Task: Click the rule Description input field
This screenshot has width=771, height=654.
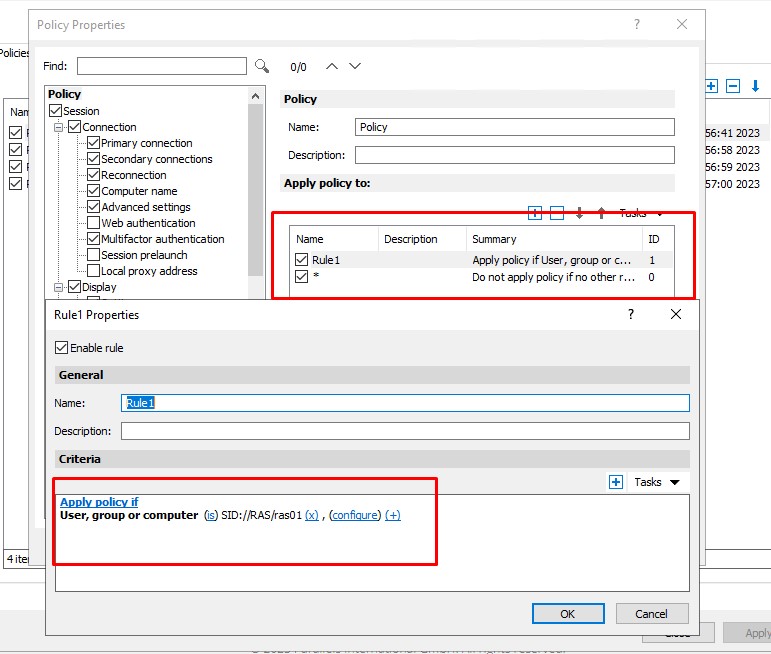Action: click(405, 431)
